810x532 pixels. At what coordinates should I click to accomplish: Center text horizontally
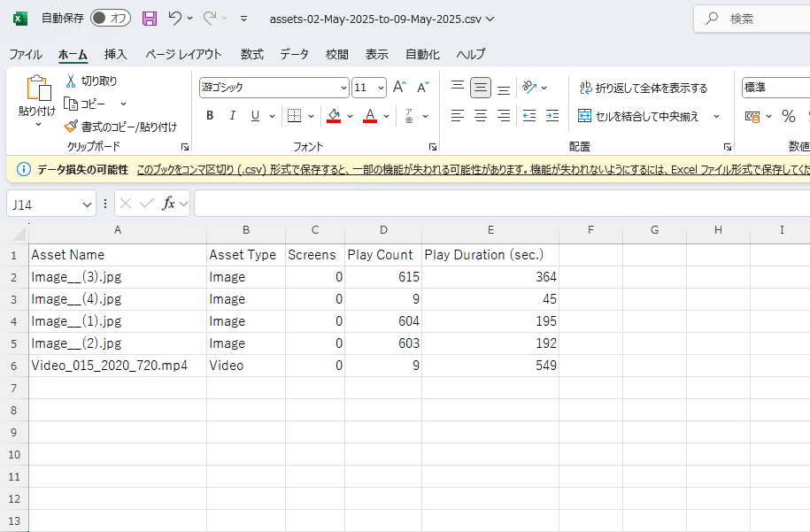pyautogui.click(x=481, y=116)
